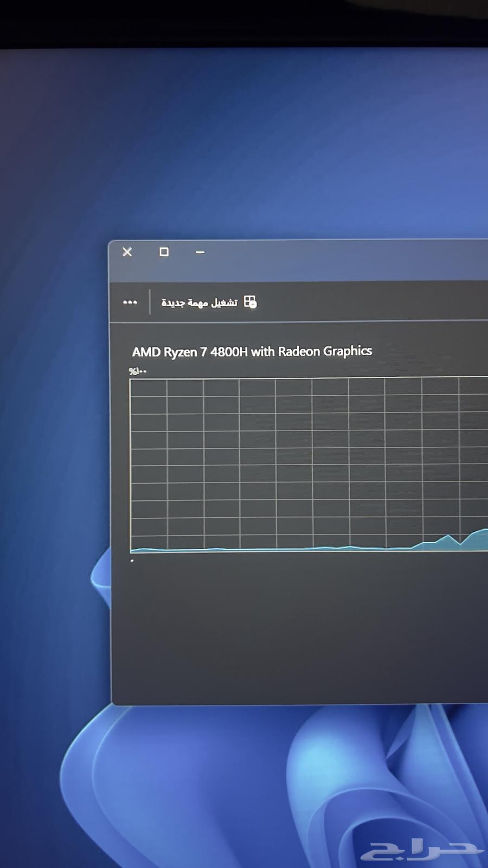488x868 pixels.
Task: Click the 'تشغيل مهمة جديدة' text button
Action: [199, 303]
